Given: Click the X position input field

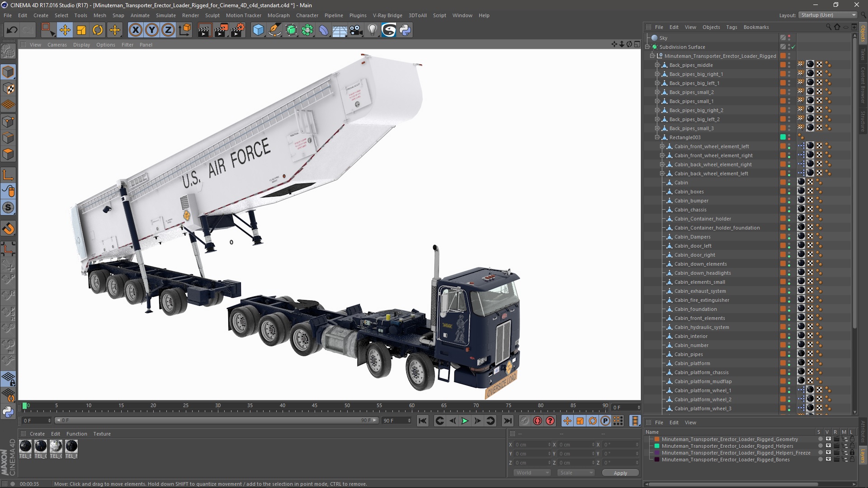Looking at the screenshot, I should tap(533, 445).
